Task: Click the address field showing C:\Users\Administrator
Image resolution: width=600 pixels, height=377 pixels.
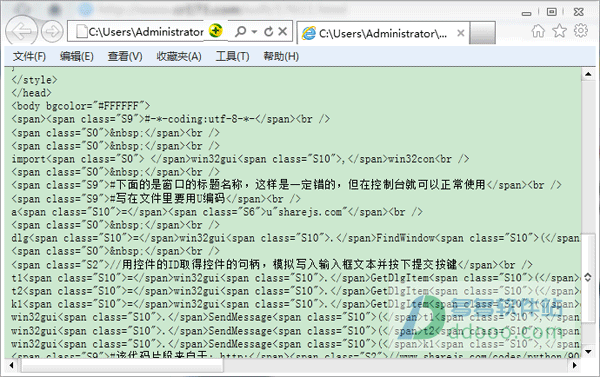Action: [x=146, y=32]
